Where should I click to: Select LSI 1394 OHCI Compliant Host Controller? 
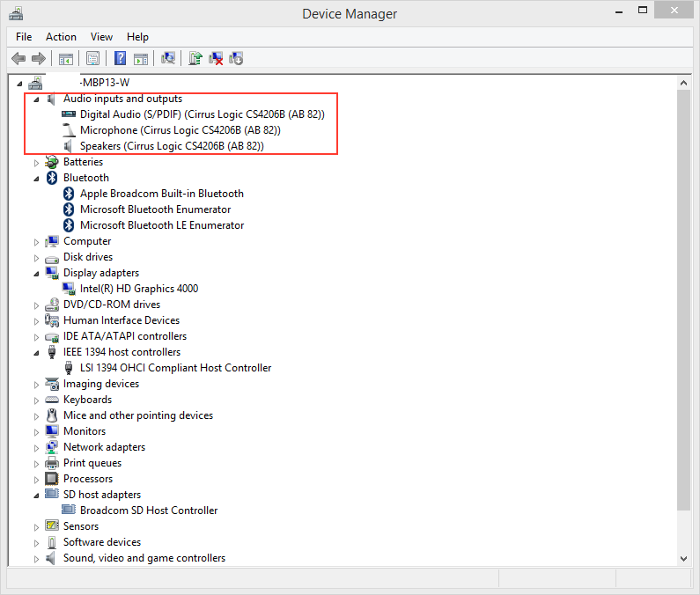(x=175, y=368)
